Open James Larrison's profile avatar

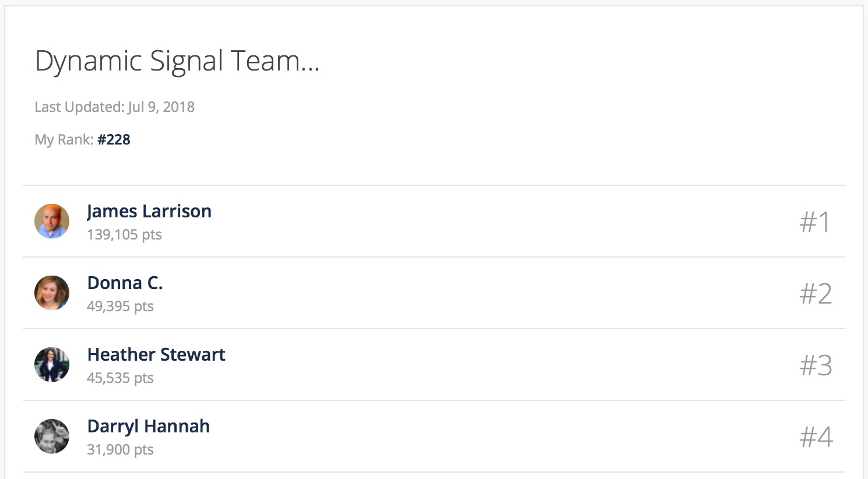(52, 221)
